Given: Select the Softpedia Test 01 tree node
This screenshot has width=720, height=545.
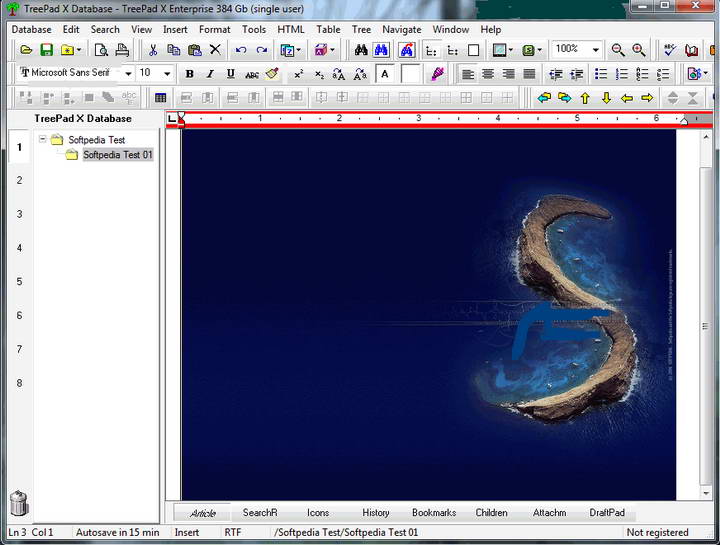Looking at the screenshot, I should tap(118, 155).
